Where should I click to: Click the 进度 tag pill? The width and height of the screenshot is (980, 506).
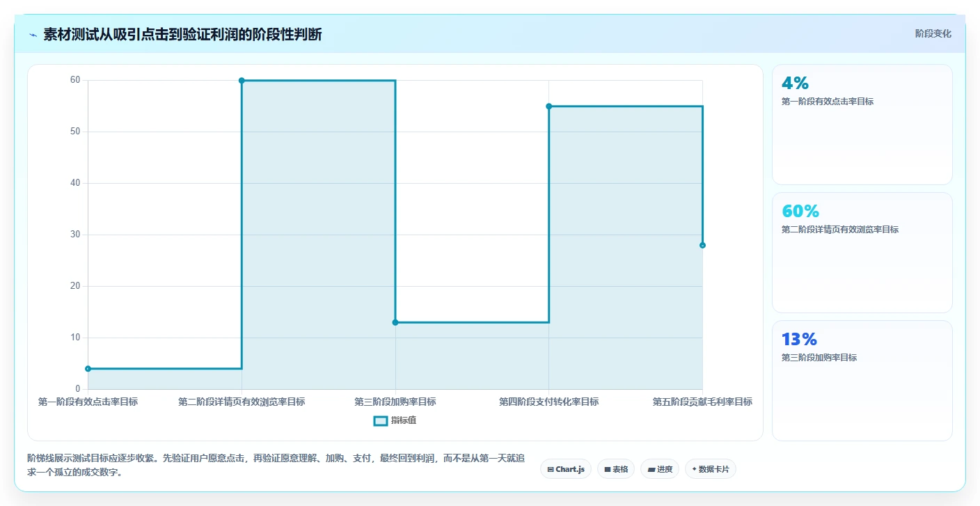tap(659, 469)
